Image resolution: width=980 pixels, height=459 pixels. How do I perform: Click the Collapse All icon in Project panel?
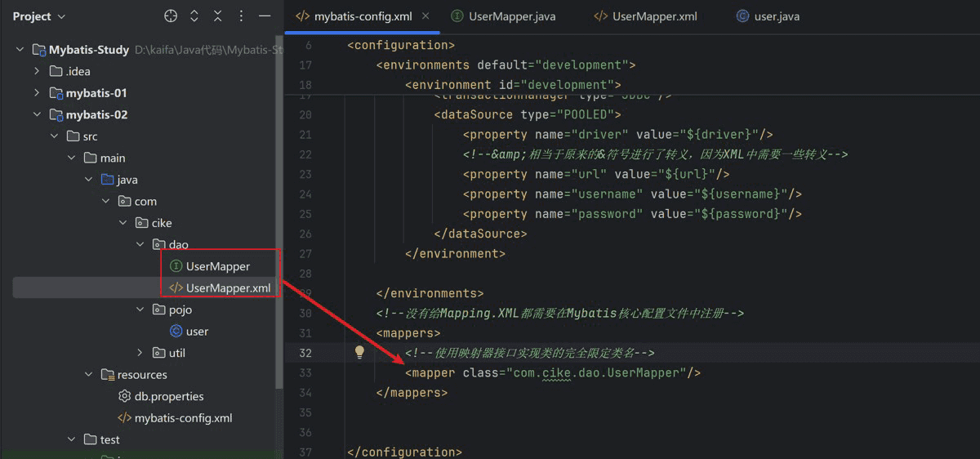218,16
